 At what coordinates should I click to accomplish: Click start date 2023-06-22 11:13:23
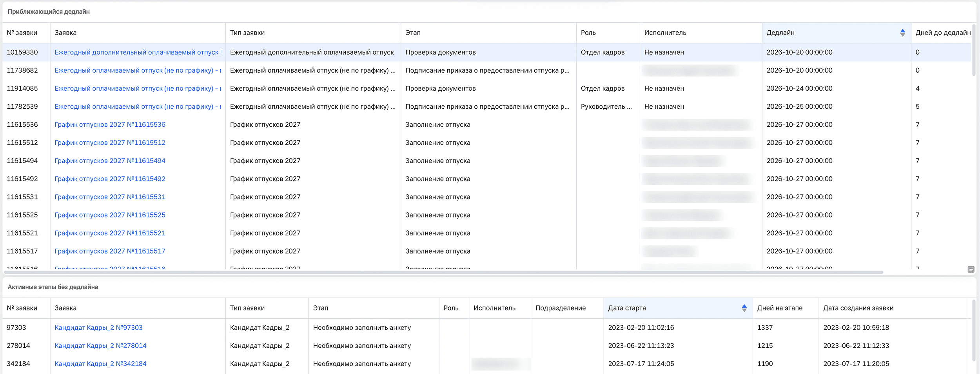[641, 346]
